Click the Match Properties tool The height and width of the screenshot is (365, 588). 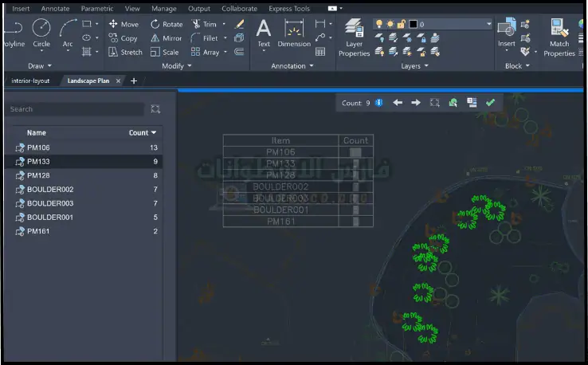[559, 37]
